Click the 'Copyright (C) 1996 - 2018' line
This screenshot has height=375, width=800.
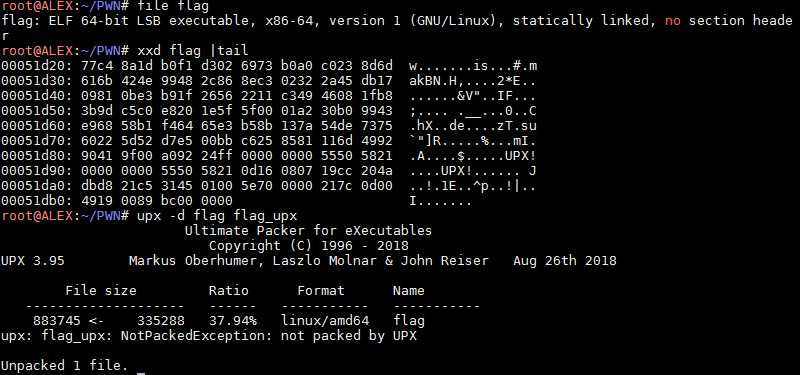pos(308,245)
